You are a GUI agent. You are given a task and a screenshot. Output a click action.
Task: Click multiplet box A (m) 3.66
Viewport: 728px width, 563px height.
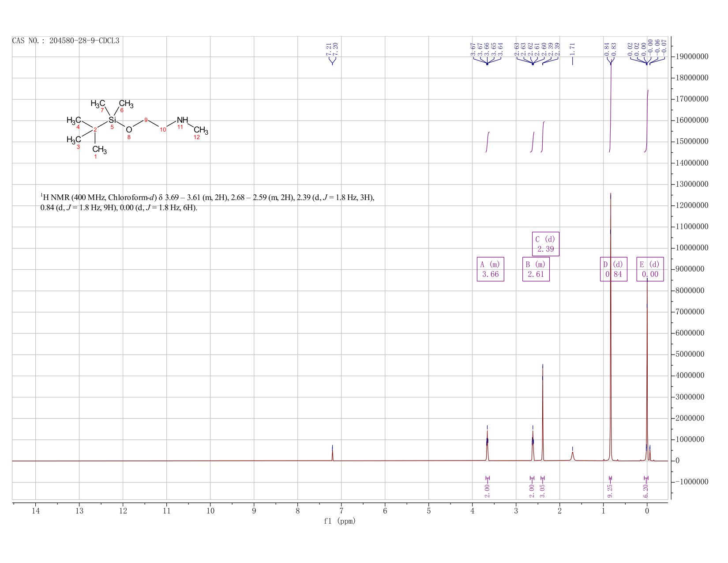[490, 269]
